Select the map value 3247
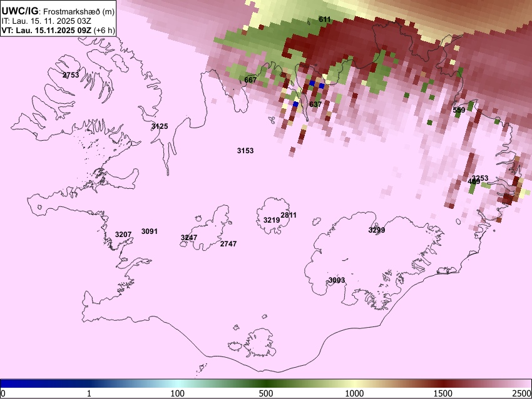This screenshot has height=399, width=532. click(x=189, y=237)
